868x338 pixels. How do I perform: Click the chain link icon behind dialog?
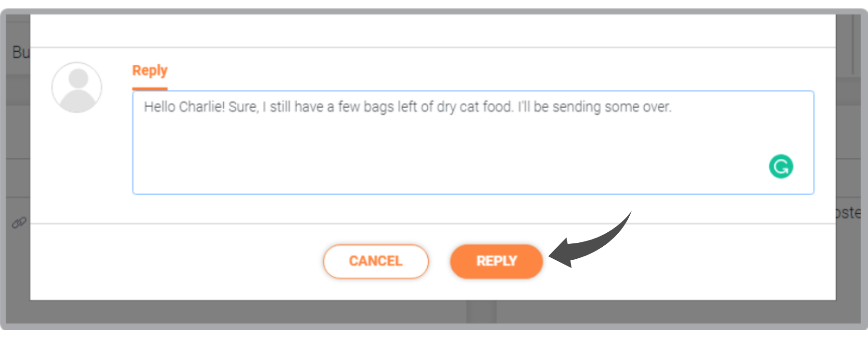[x=19, y=223]
